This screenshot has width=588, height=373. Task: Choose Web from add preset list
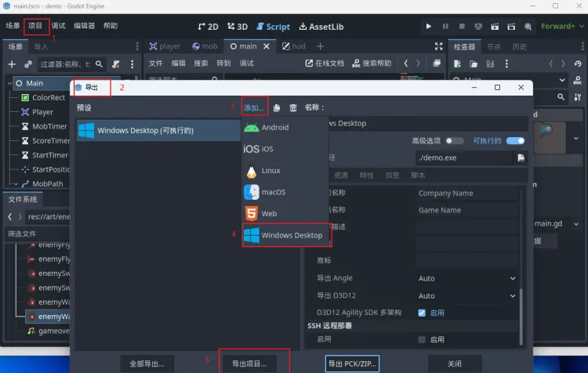pyautogui.click(x=285, y=214)
